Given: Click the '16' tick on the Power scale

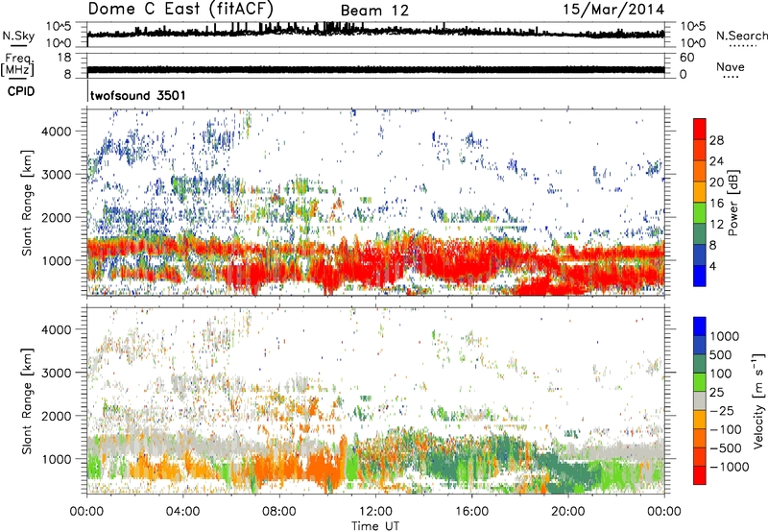Looking at the screenshot, I should point(716,204).
